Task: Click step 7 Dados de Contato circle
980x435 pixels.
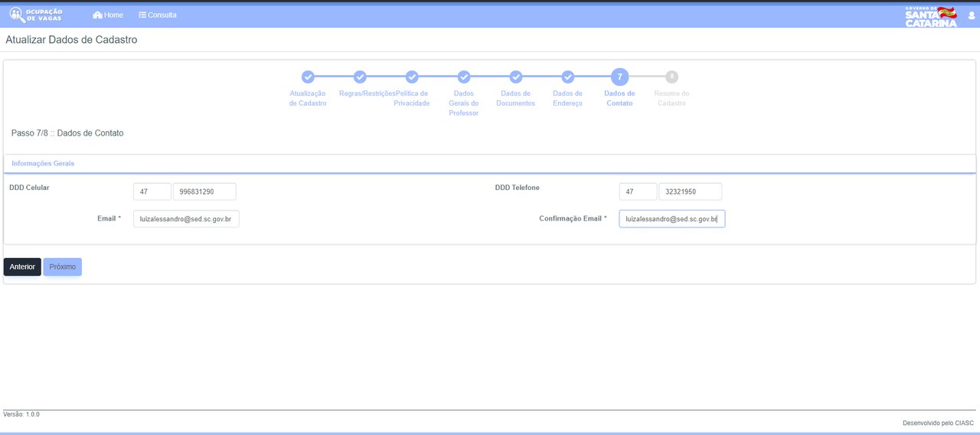Action: (619, 77)
